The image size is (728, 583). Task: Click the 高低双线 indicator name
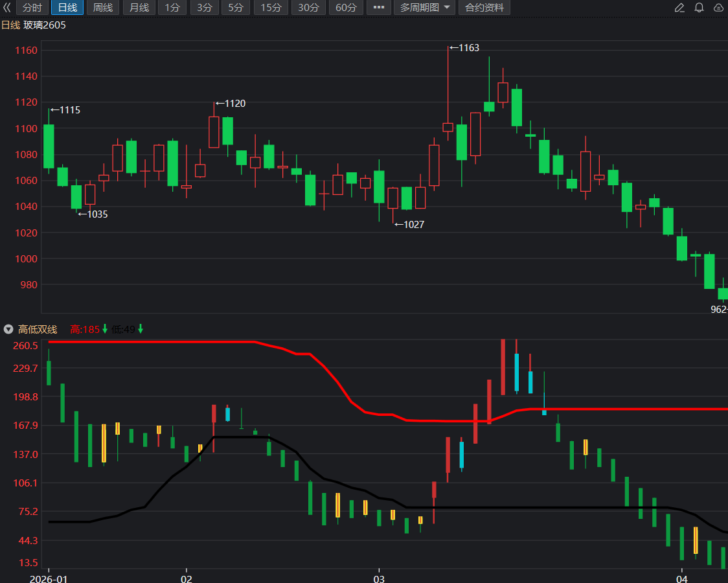click(x=38, y=330)
